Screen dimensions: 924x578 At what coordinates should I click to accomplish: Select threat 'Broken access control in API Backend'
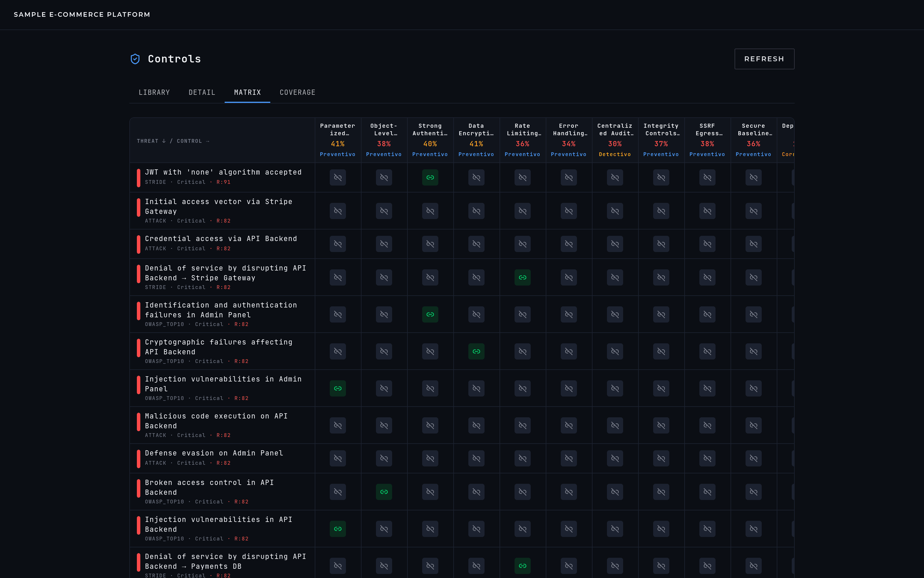click(x=222, y=492)
